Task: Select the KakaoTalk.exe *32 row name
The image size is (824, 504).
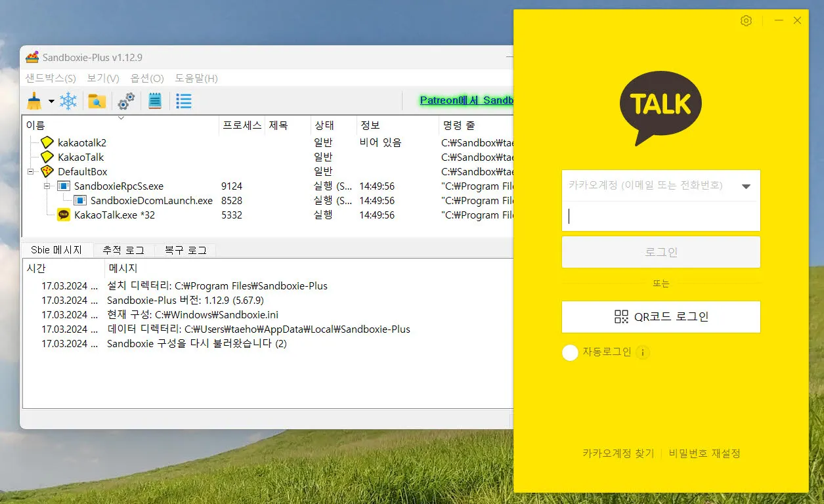Action: pos(114,215)
